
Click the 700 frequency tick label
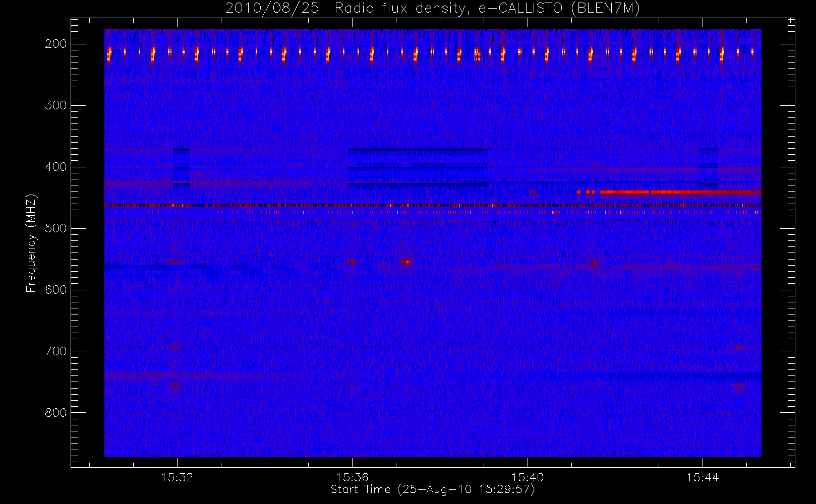(x=56, y=351)
